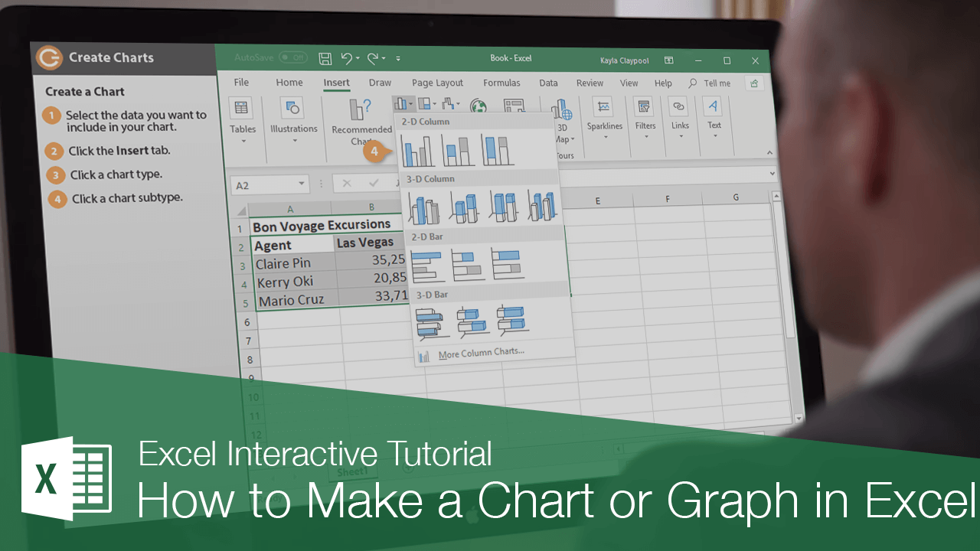The height and width of the screenshot is (551, 980).
Task: Open the Draw ribbon tab
Action: pyautogui.click(x=379, y=83)
